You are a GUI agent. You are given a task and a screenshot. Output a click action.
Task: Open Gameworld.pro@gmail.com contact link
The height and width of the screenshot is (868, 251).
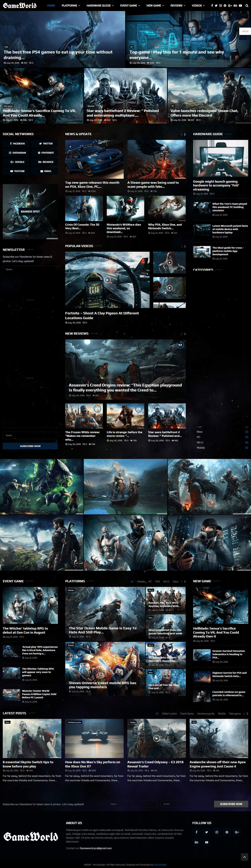coord(96,848)
